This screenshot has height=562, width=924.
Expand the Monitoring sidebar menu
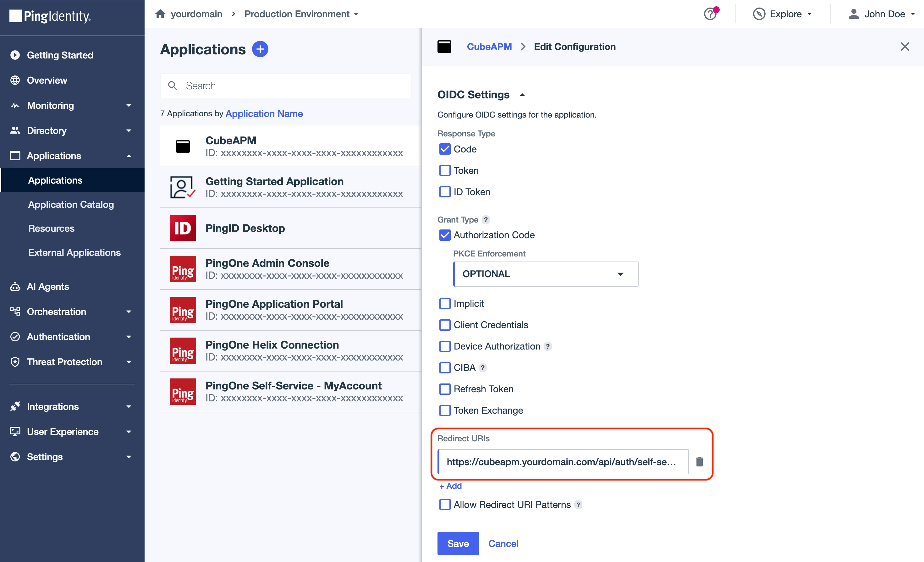pos(72,105)
